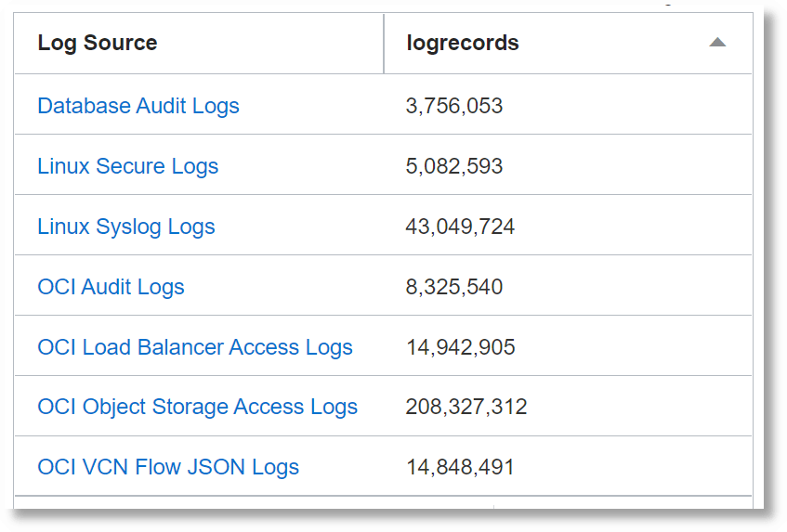Screen dimensions: 787x532
Task: Open the Linux Secure Logs link
Action: pyautogui.click(x=128, y=166)
